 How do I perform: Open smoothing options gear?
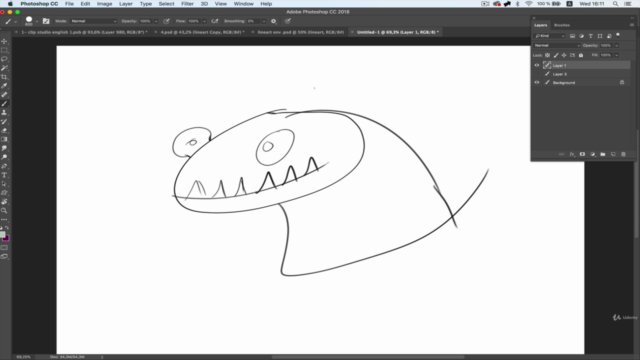click(x=273, y=21)
